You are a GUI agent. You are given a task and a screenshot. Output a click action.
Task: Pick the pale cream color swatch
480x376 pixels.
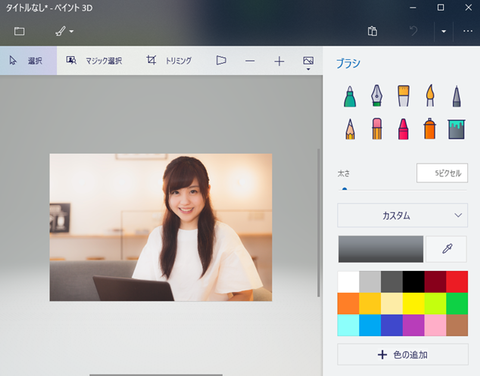click(x=392, y=304)
